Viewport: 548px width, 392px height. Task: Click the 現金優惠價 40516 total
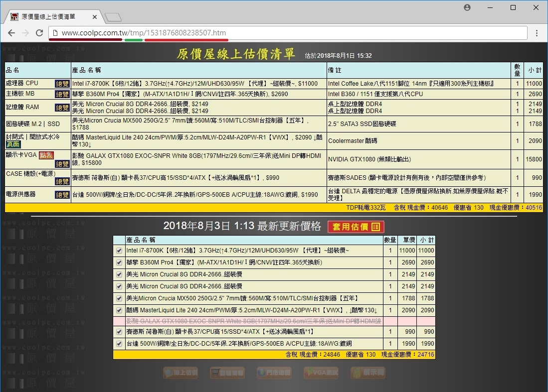pos(516,208)
